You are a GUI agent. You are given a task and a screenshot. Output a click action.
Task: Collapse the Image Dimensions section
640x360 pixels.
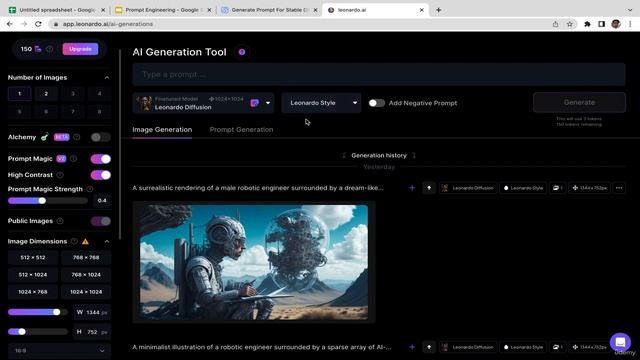tap(107, 241)
